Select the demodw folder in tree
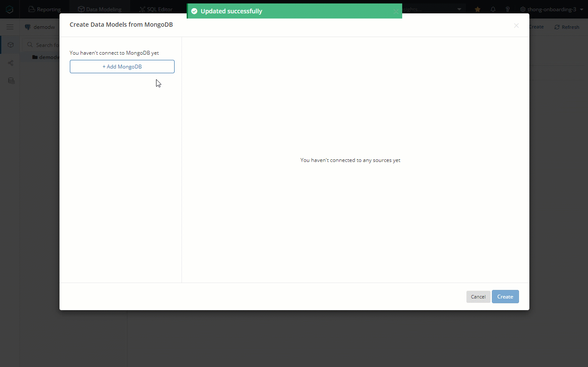 pos(46,57)
